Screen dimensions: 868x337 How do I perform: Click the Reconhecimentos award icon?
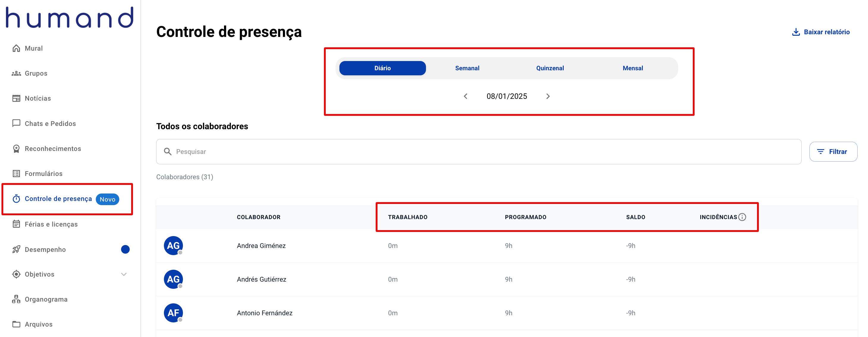coord(16,149)
